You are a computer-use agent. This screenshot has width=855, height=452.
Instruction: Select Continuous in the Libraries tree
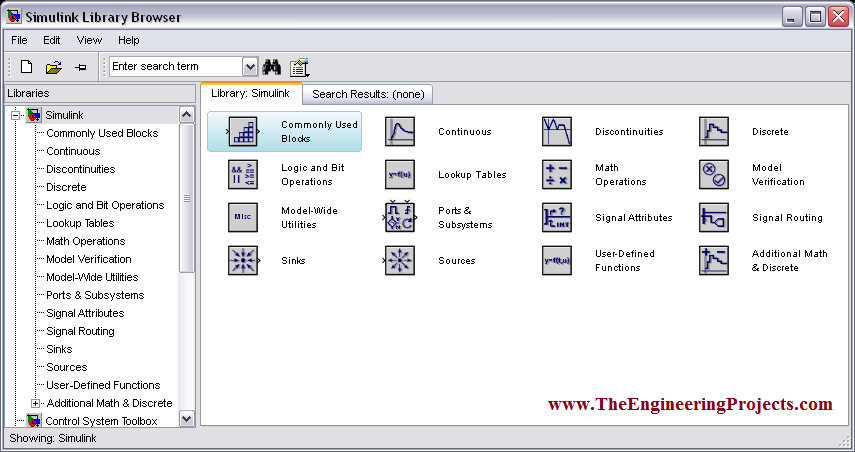[73, 151]
